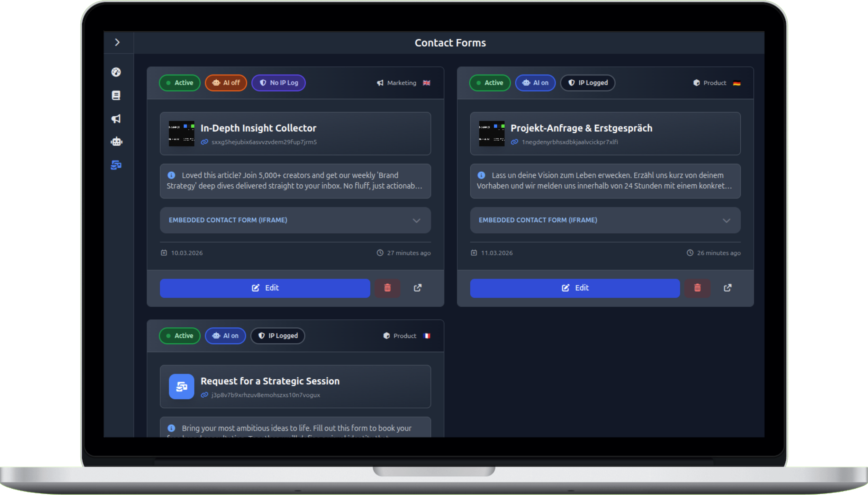Open the megaphone marketing sidebar icon
Image resolution: width=868 pixels, height=495 pixels.
click(x=116, y=119)
